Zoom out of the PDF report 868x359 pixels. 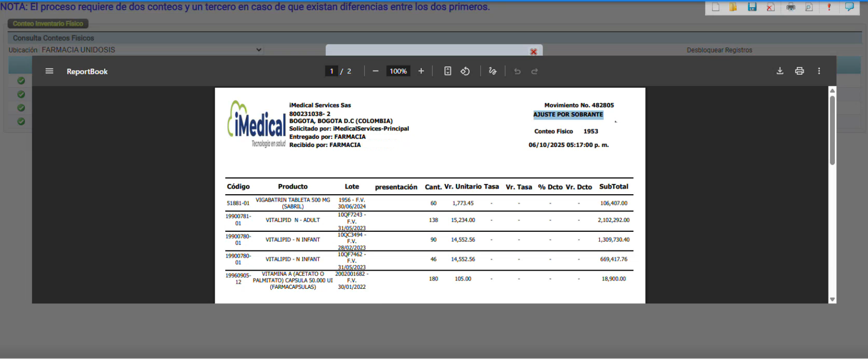click(376, 71)
